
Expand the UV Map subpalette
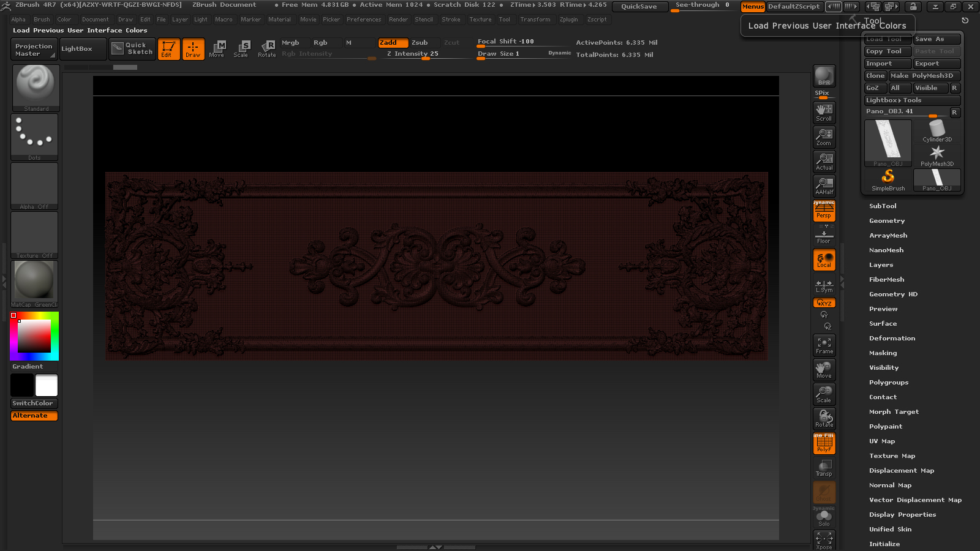(x=882, y=441)
